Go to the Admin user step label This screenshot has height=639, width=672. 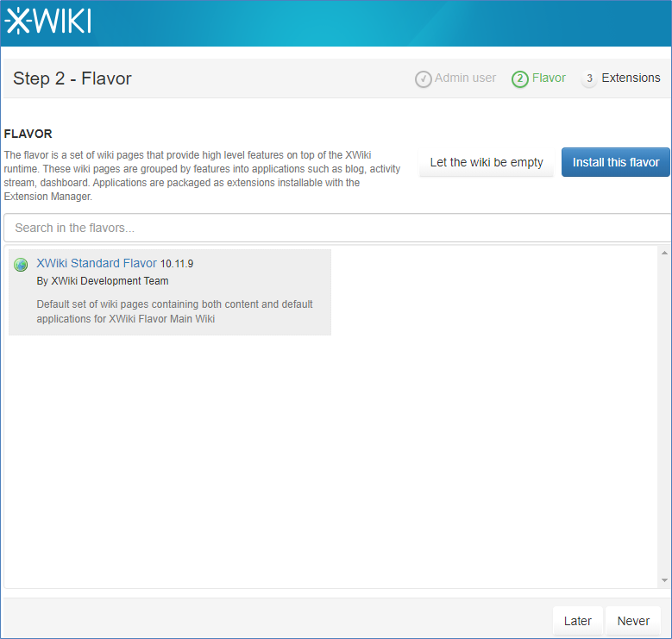pos(465,78)
